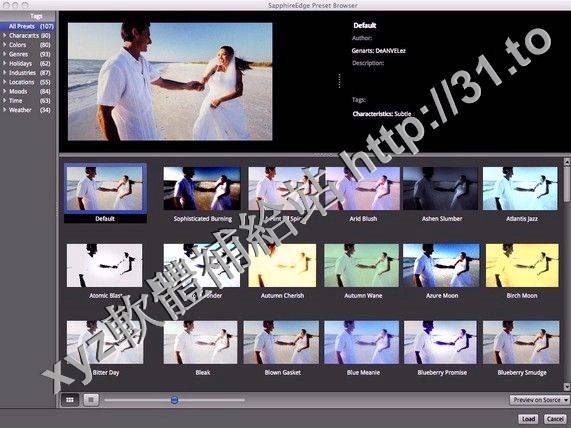Select the Default preset thumbnail
This screenshot has width=571, height=428.
point(105,188)
